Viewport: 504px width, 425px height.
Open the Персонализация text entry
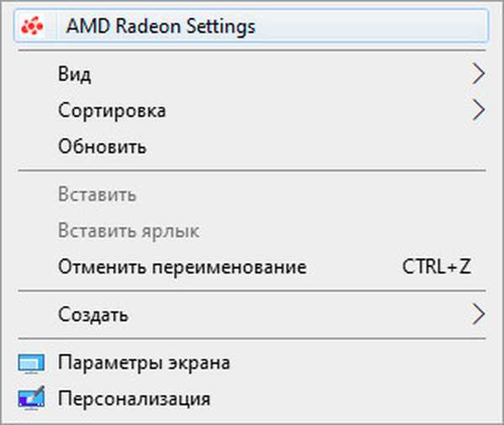click(x=134, y=398)
